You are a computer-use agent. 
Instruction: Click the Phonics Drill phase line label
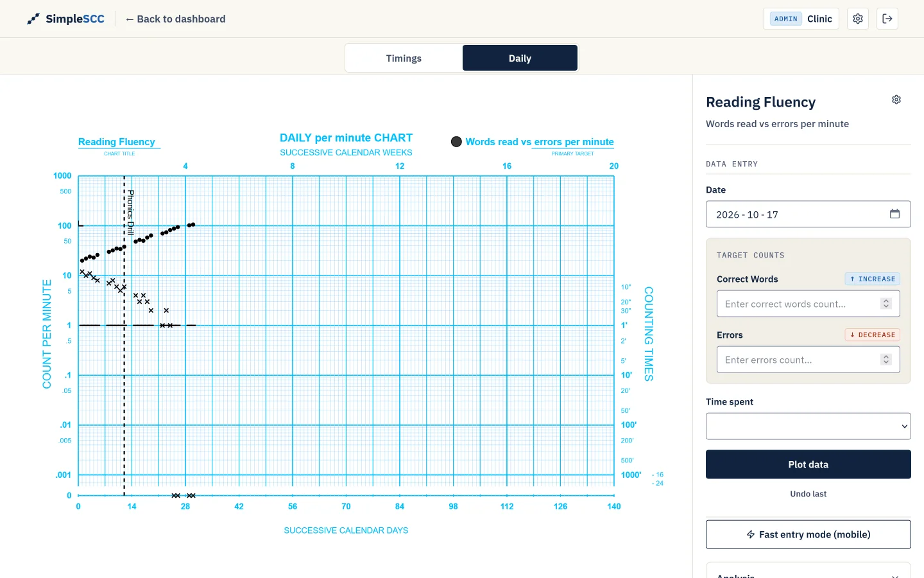tap(131, 213)
